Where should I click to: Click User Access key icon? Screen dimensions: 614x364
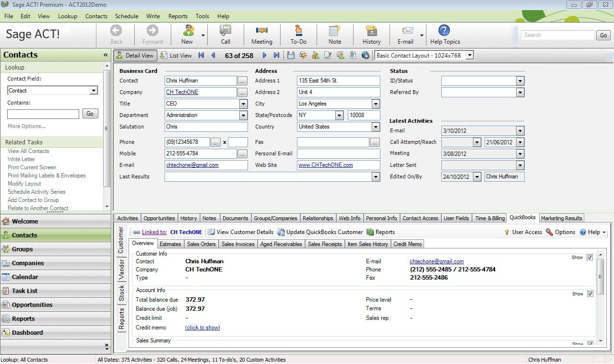click(x=507, y=232)
